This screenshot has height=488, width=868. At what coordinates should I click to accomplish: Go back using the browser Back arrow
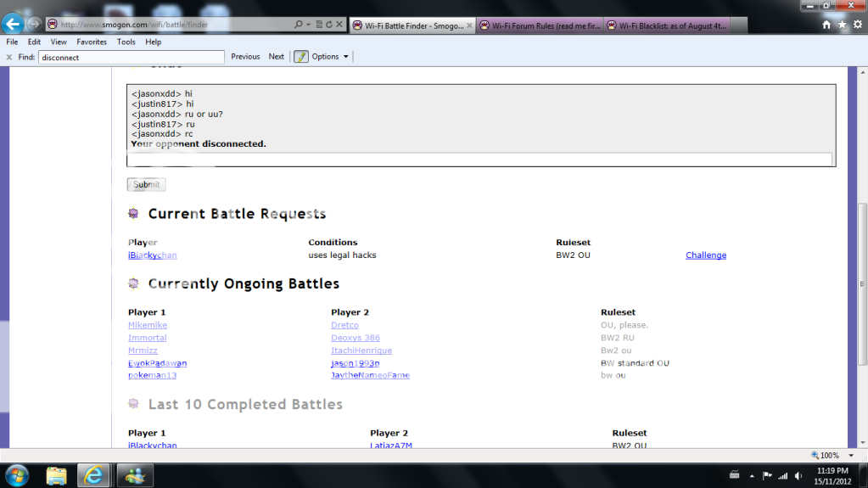(12, 24)
